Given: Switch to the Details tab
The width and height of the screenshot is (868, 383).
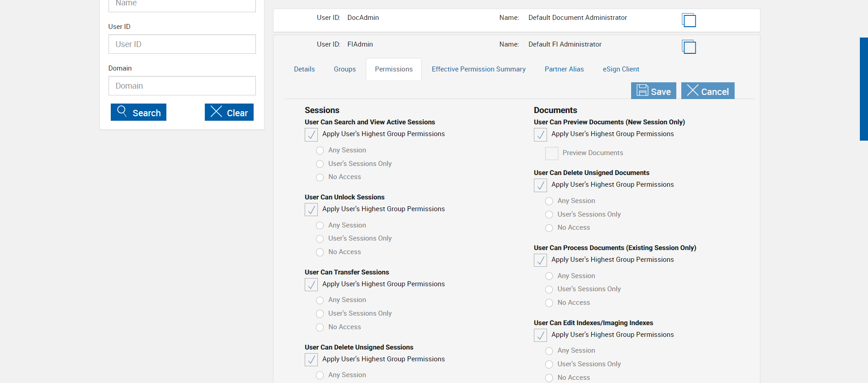Looking at the screenshot, I should [304, 69].
